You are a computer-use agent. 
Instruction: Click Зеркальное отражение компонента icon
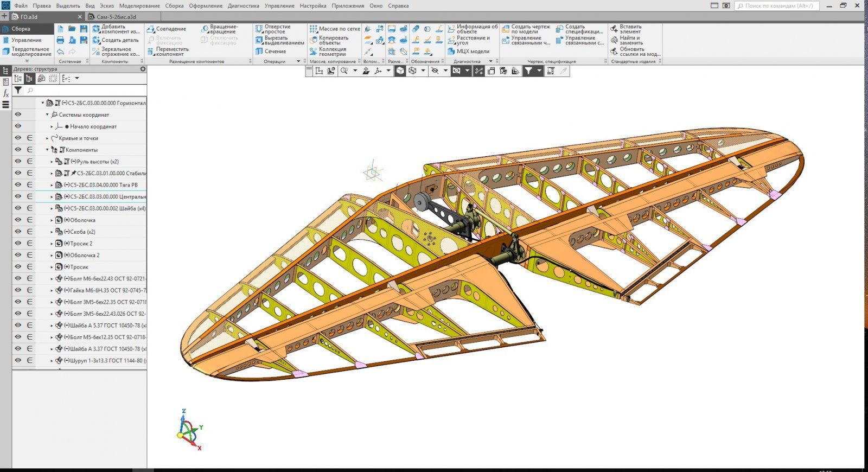pos(96,52)
